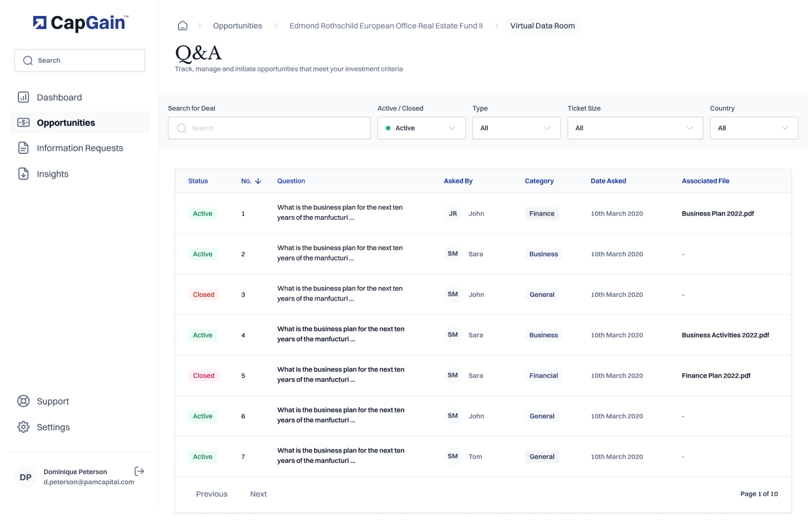Image resolution: width=808 pixels, height=532 pixels.
Task: Expand the Type filter dropdown
Action: pyautogui.click(x=516, y=128)
